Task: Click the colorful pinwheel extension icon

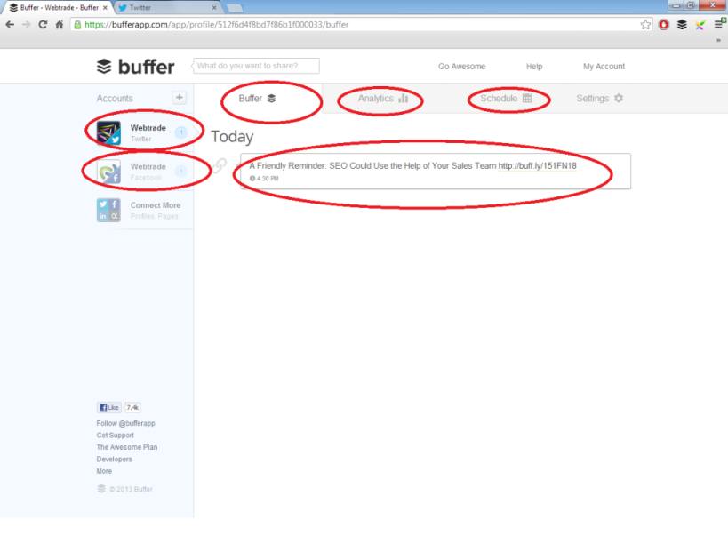Action: click(700, 25)
